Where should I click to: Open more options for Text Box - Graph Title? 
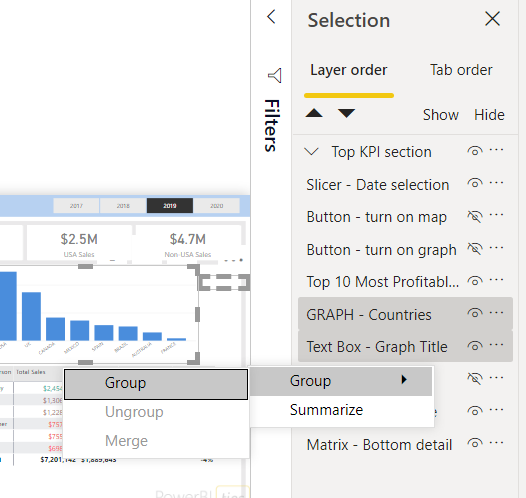tap(496, 345)
